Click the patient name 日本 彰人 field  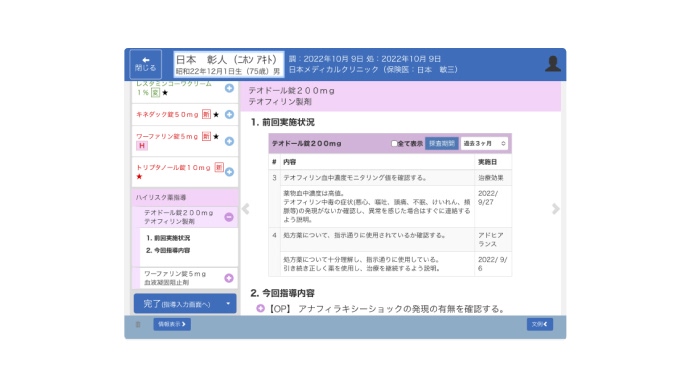[228, 64]
